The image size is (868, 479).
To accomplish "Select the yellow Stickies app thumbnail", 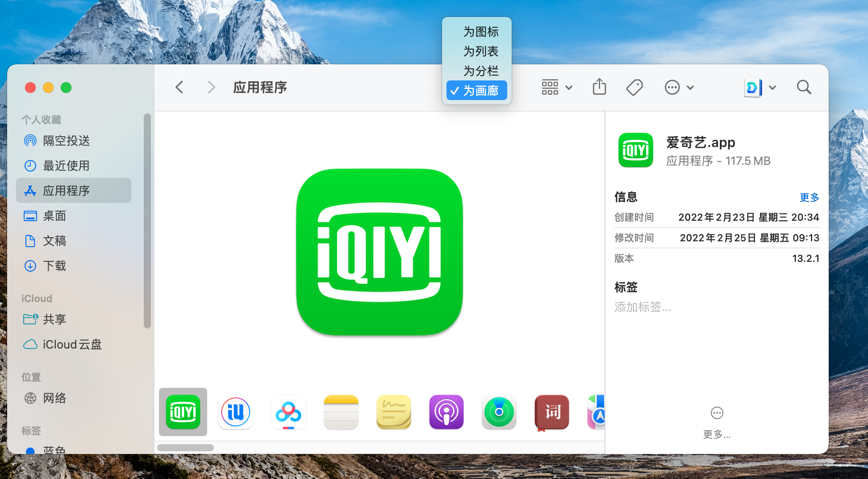I will (x=394, y=412).
